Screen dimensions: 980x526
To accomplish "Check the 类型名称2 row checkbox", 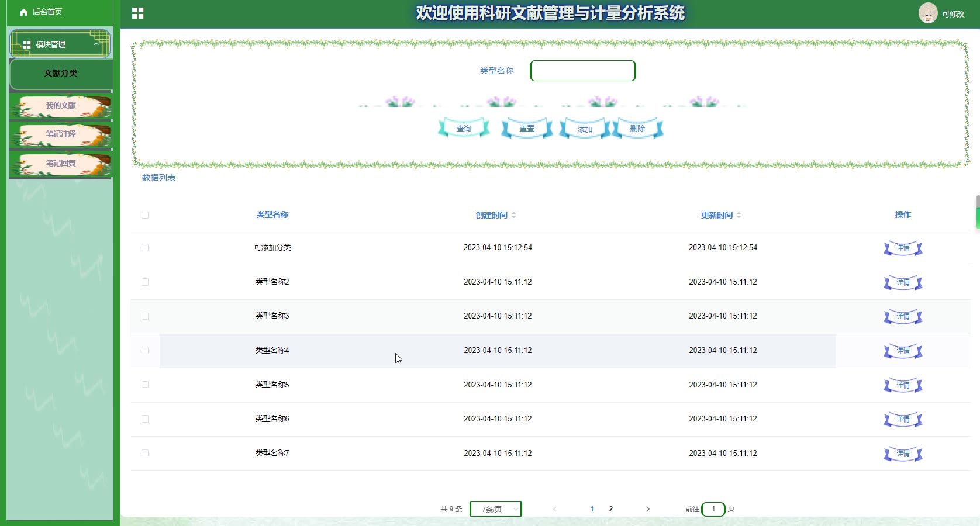I will [x=145, y=282].
